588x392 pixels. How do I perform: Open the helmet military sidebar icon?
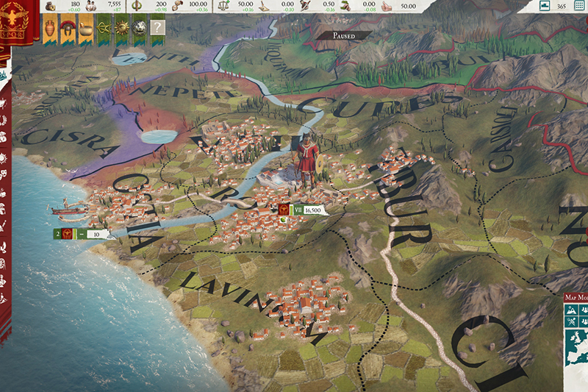pos(4,210)
